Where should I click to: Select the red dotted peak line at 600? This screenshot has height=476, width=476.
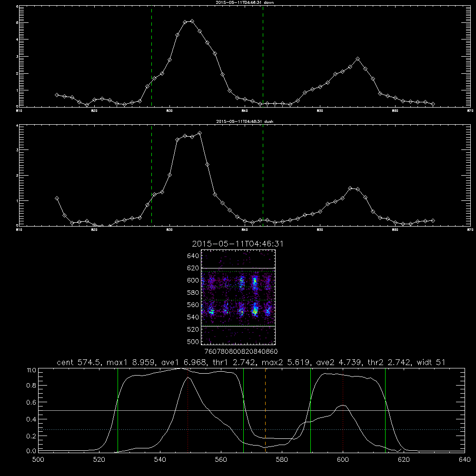pos(343,410)
